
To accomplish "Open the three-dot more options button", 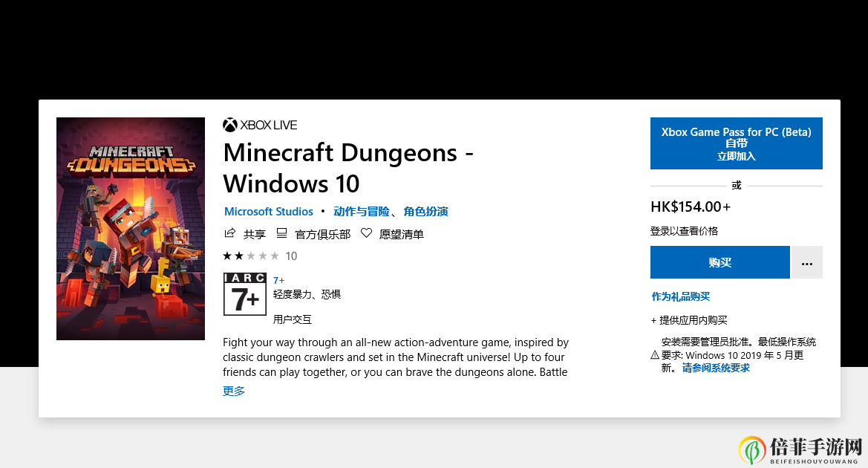I will 807,263.
